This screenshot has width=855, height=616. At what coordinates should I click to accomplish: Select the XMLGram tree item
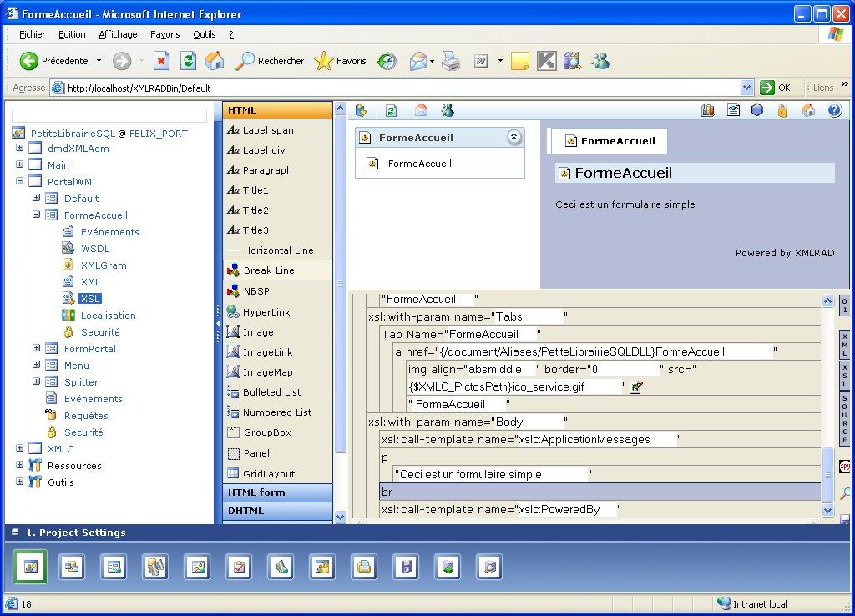pyautogui.click(x=104, y=265)
